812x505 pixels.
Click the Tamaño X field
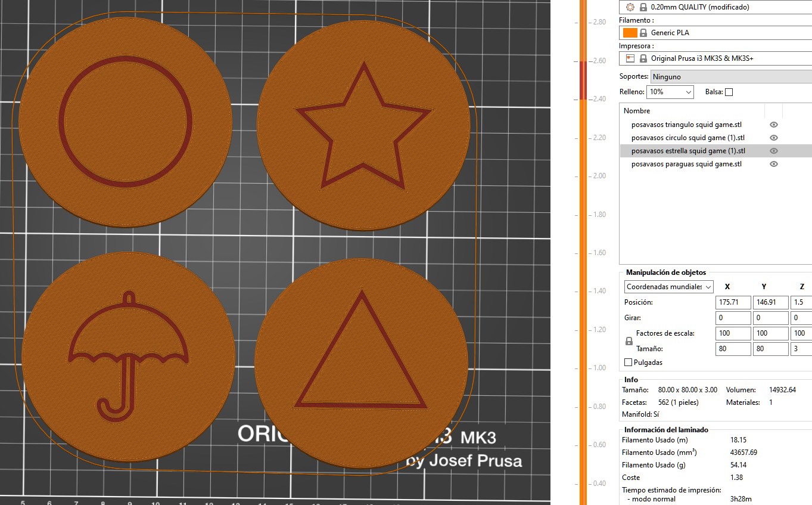click(x=733, y=349)
